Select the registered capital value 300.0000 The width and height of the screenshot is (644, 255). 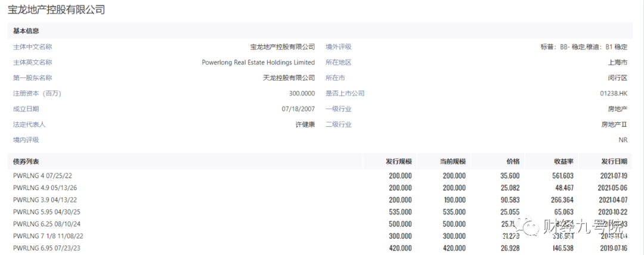(302, 93)
